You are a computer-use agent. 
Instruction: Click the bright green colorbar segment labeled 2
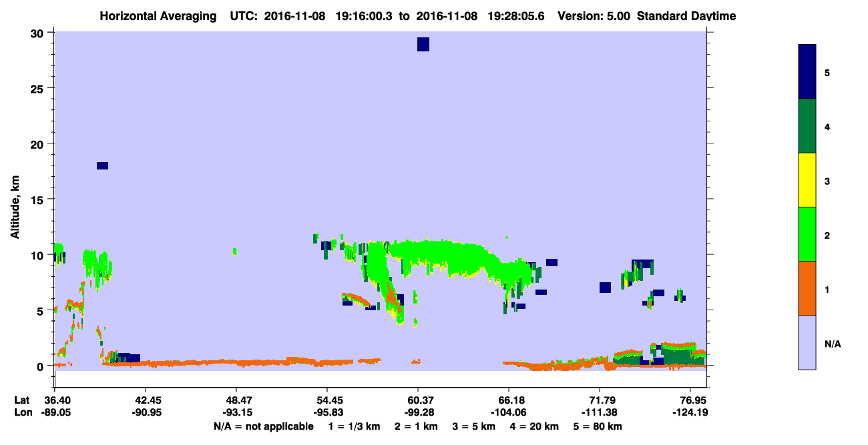[x=807, y=234]
